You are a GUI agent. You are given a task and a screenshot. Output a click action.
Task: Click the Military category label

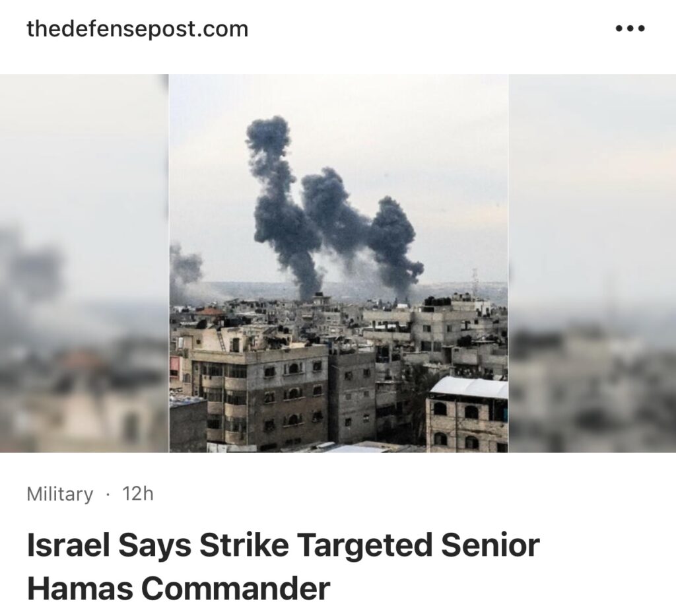(59, 494)
